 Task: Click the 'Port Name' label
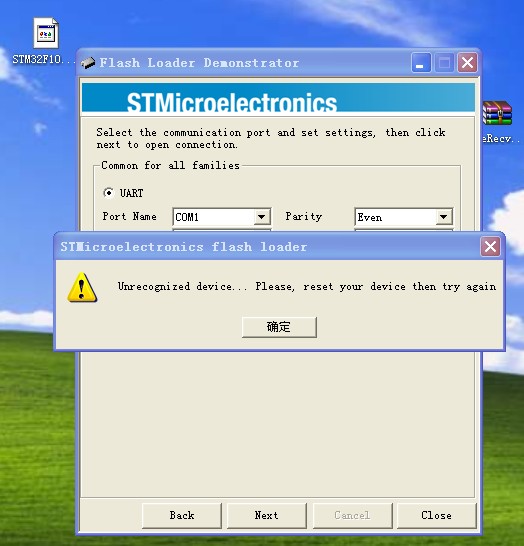129,217
